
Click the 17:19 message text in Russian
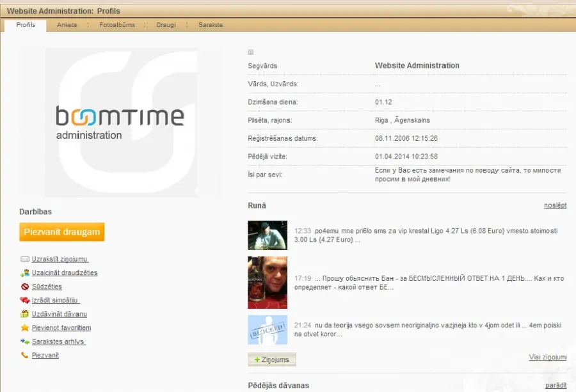coord(429,283)
